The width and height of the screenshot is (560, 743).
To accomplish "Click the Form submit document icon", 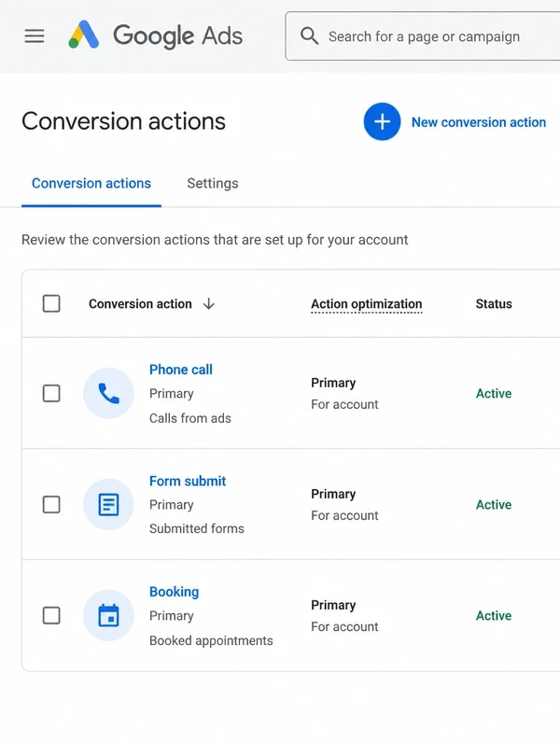I will pyautogui.click(x=108, y=504).
